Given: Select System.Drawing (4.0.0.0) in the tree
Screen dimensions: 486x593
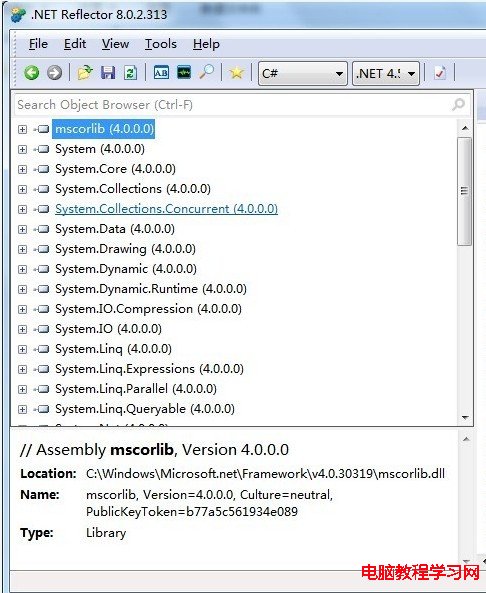Looking at the screenshot, I should point(126,249).
